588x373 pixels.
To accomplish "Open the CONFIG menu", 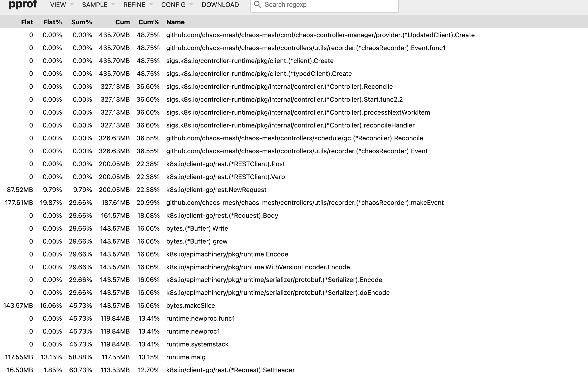I will (173, 4).
